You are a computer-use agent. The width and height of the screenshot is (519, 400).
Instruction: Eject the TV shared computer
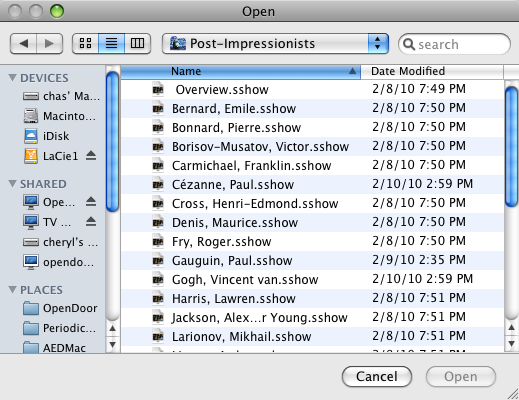91,222
